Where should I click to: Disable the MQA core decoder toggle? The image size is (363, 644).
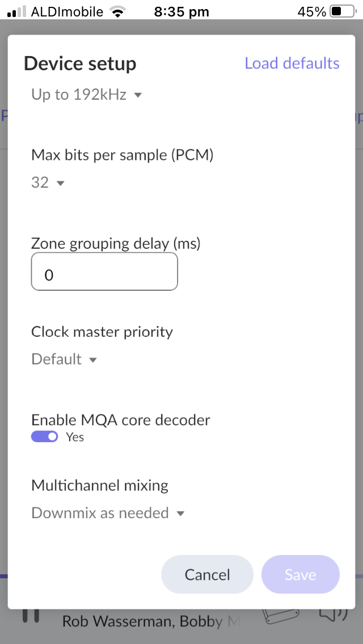(44, 437)
